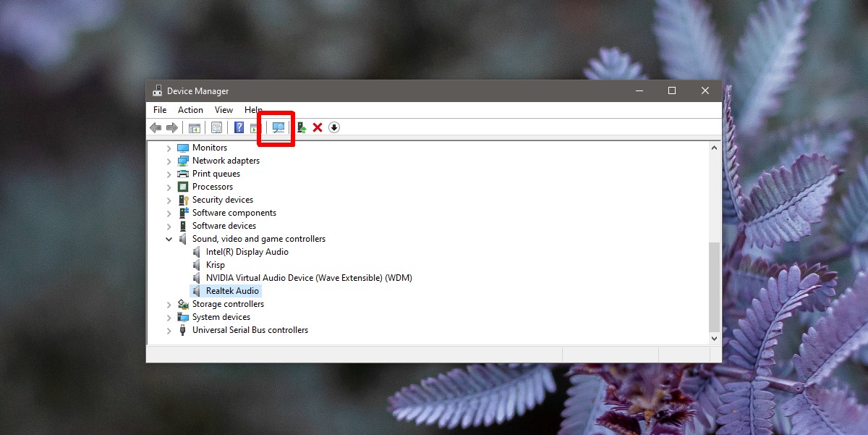Click the speaker icon beside Krisp
Viewport: 868px width, 435px height.
[197, 265]
